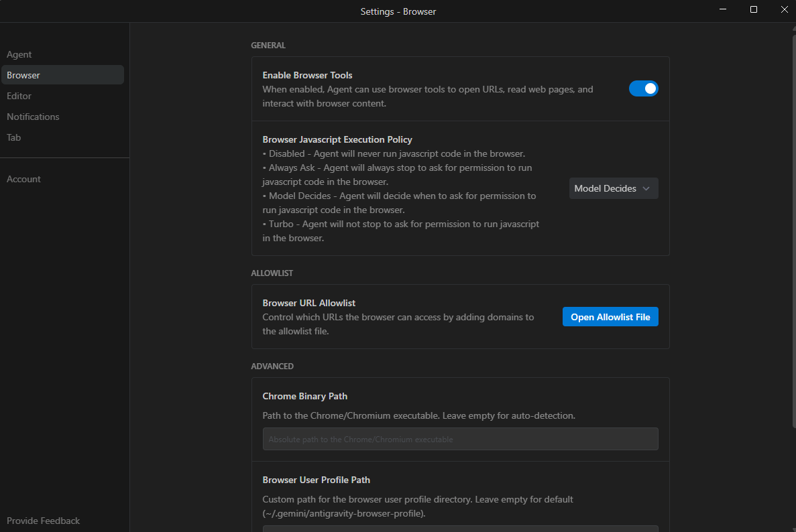Maximize the Settings window
The height and width of the screenshot is (532, 796).
[753, 9]
